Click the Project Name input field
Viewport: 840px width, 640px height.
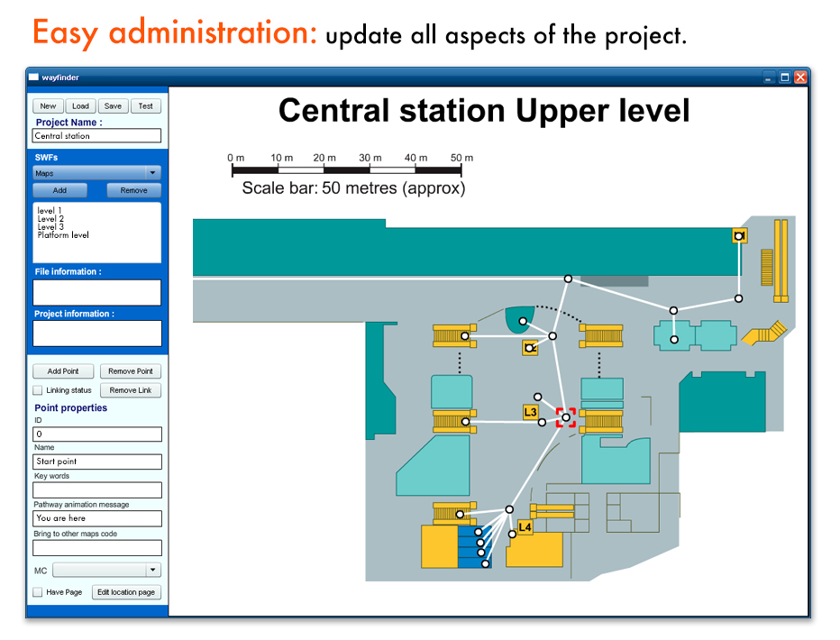(96, 136)
